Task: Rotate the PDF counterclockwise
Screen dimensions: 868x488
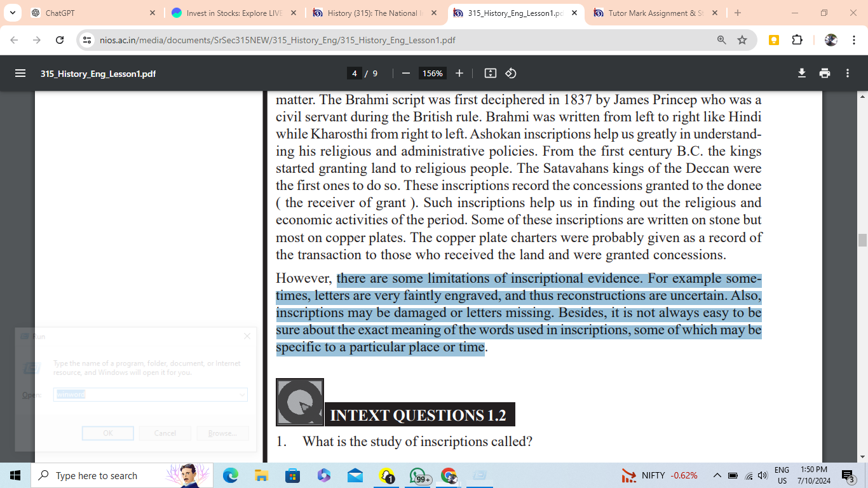Action: [x=511, y=73]
